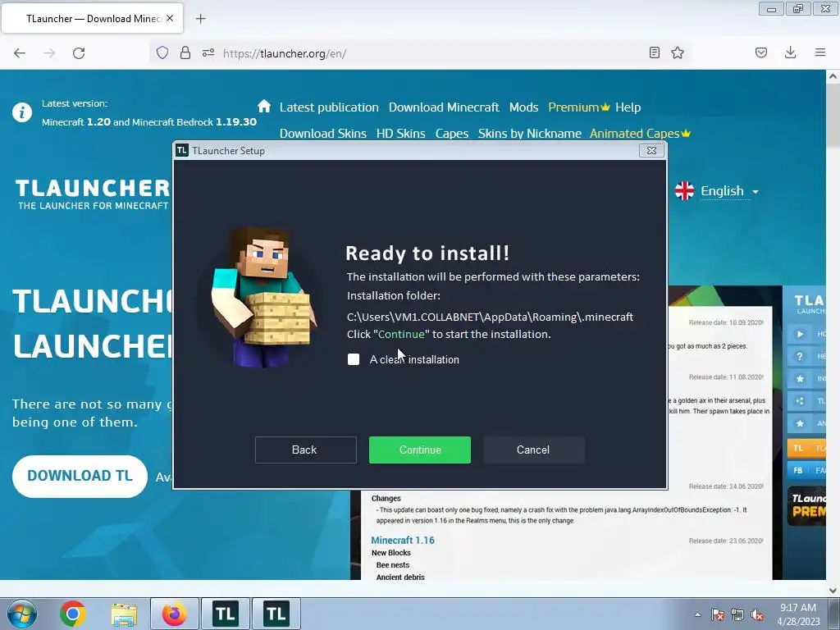This screenshot has height=630, width=840.
Task: Launch Chrome from the taskbar
Action: click(73, 614)
